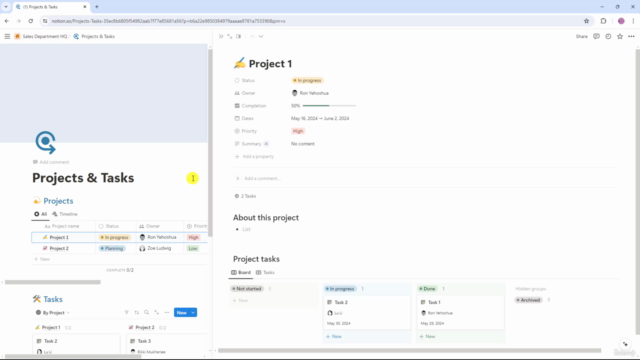The height and width of the screenshot is (360, 640).
Task: Open the Chrome three-dot menu
Action: click(x=633, y=21)
